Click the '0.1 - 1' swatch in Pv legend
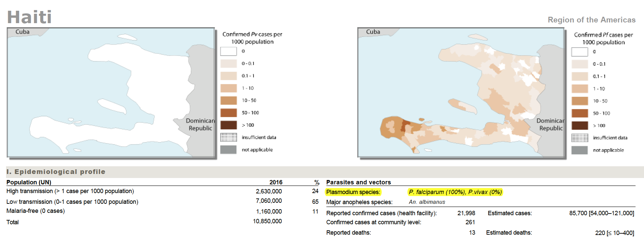644x239 pixels. tap(228, 76)
